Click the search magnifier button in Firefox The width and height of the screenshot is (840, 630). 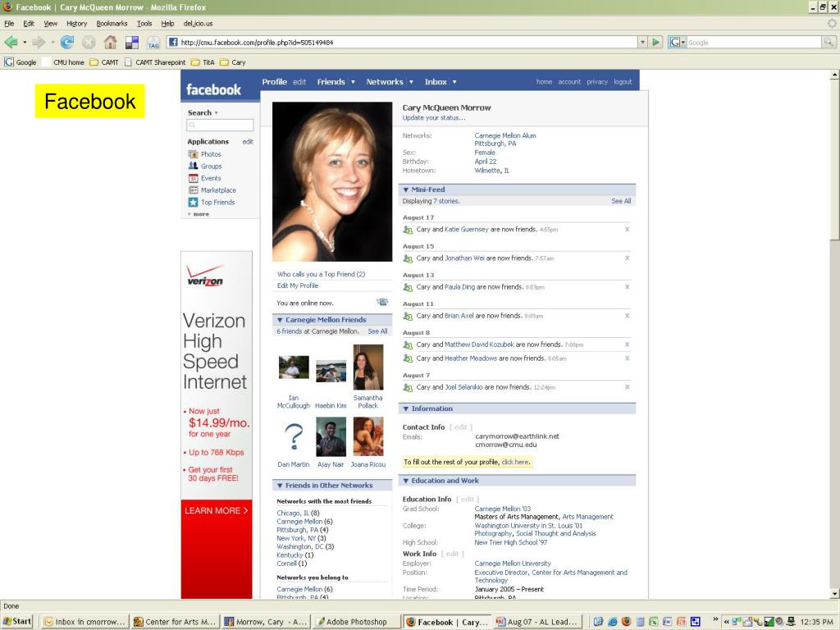click(x=829, y=42)
